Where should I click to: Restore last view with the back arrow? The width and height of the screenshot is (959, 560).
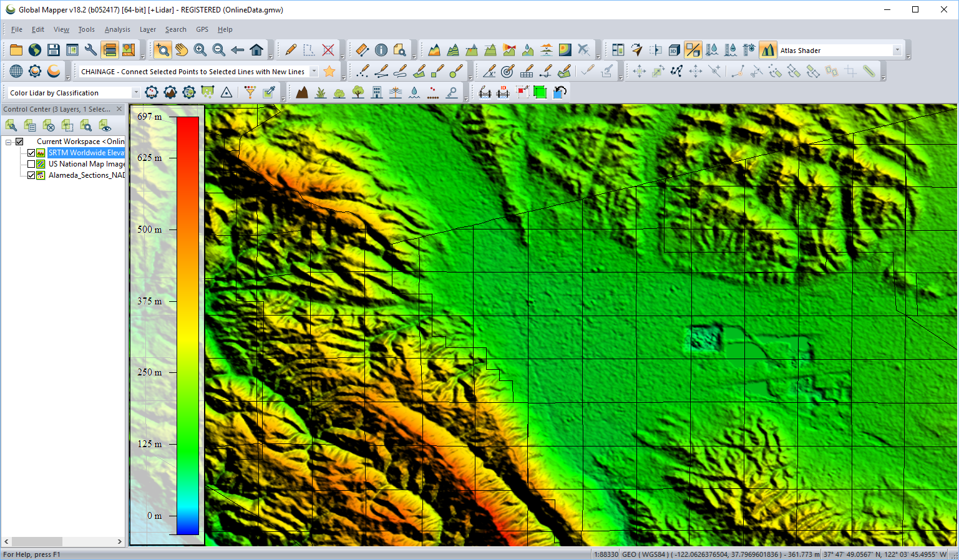(238, 50)
